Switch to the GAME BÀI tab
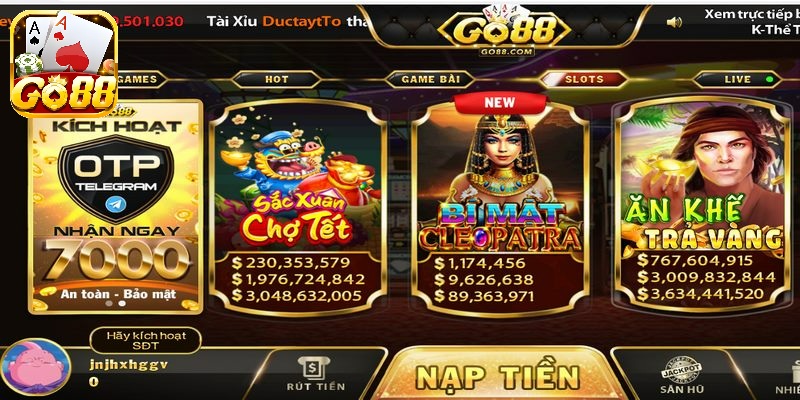This screenshot has height=400, width=800. point(431,80)
